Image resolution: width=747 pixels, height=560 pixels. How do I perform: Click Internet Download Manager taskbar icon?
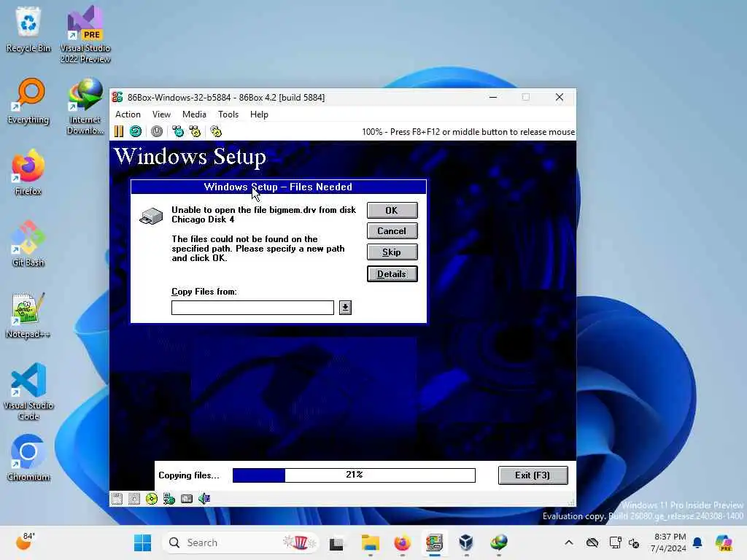point(499,542)
